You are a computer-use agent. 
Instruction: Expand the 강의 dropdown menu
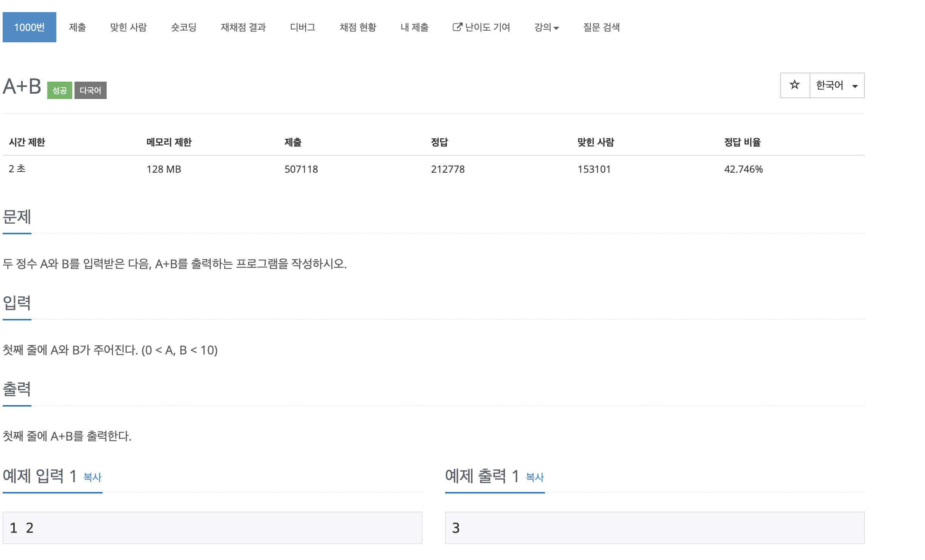point(546,27)
